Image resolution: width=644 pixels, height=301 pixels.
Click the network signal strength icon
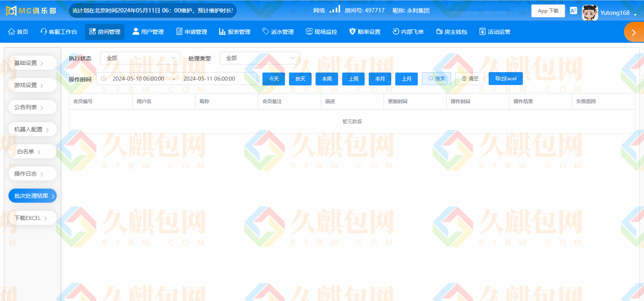coord(335,9)
